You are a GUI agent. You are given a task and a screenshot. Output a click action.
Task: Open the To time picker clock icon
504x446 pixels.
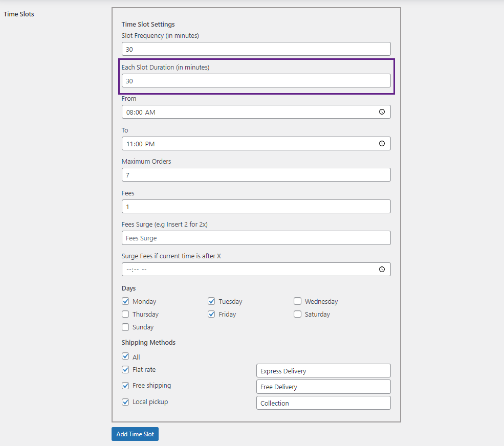click(382, 144)
